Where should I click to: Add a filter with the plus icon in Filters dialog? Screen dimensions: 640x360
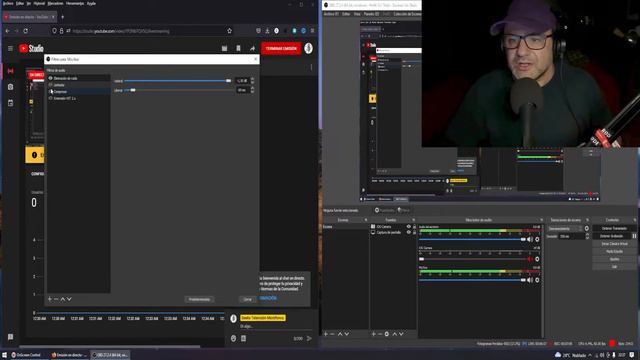(50, 299)
